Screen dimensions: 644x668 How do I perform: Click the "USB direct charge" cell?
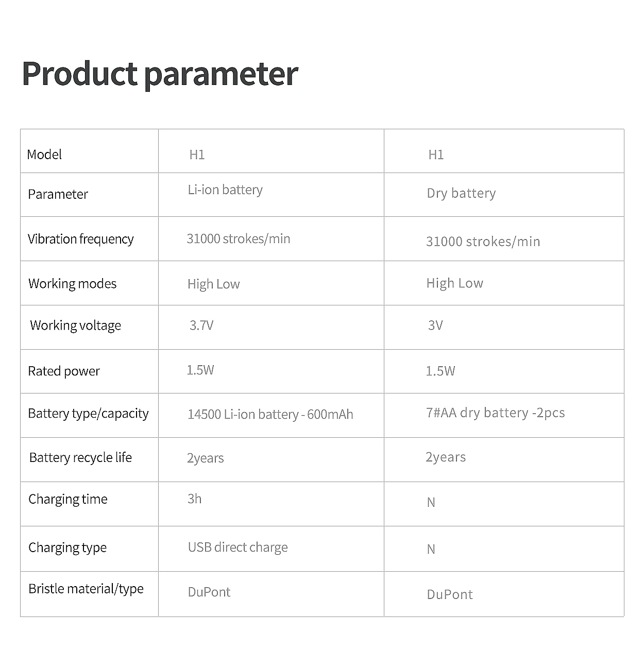coord(238,547)
